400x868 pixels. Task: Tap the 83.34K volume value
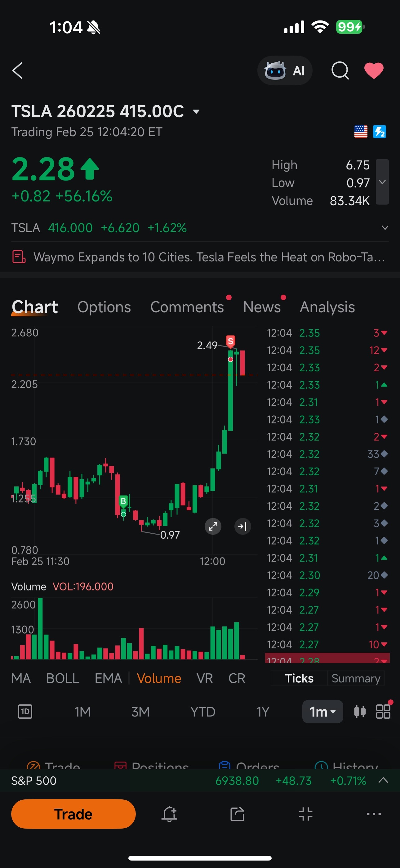click(x=350, y=201)
